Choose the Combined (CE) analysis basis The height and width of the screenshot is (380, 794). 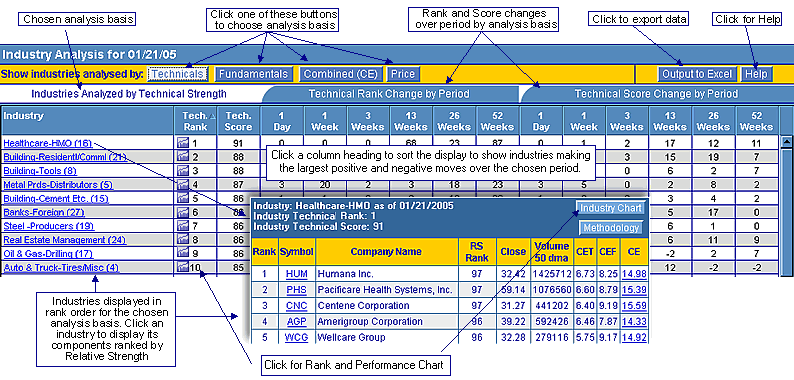coord(341,74)
